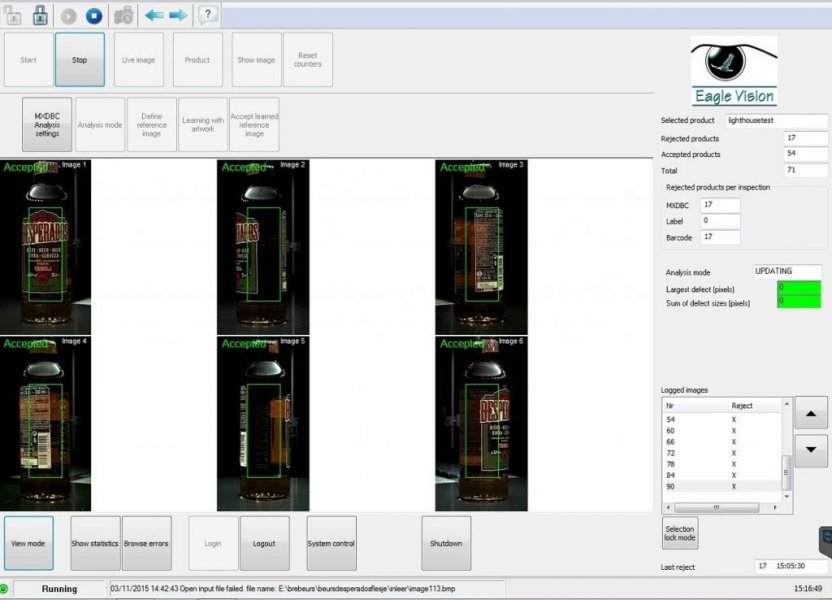
Task: Click the Stop button
Action: (80, 59)
